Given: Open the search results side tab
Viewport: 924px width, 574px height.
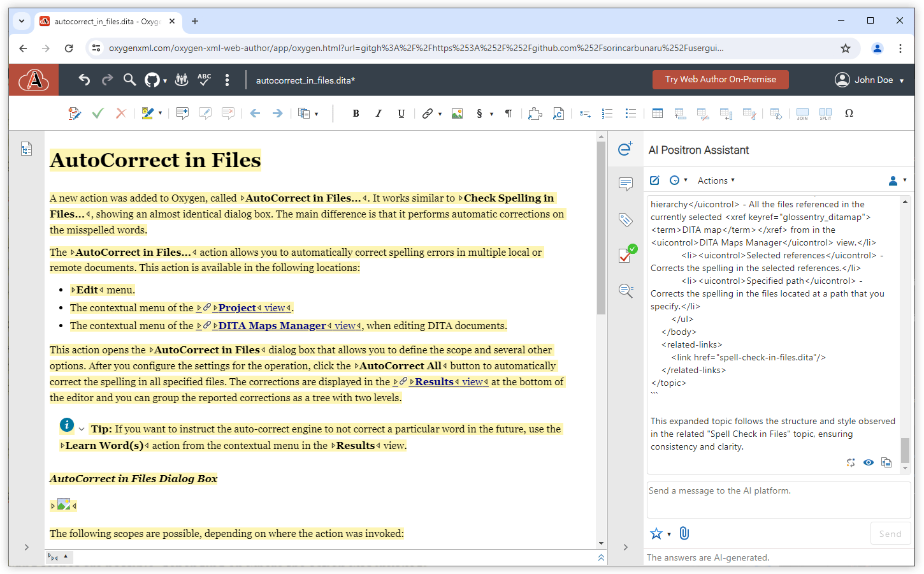Looking at the screenshot, I should click(626, 291).
